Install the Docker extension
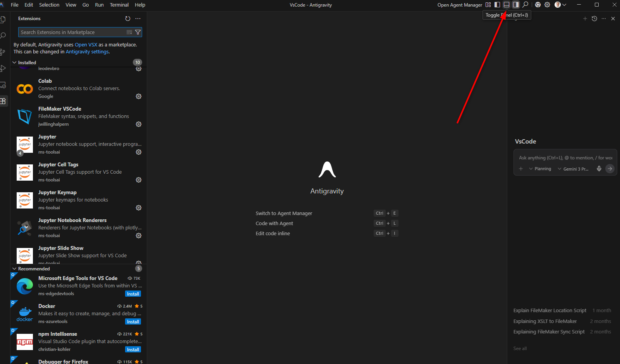Image resolution: width=620 pixels, height=364 pixels. click(x=133, y=322)
